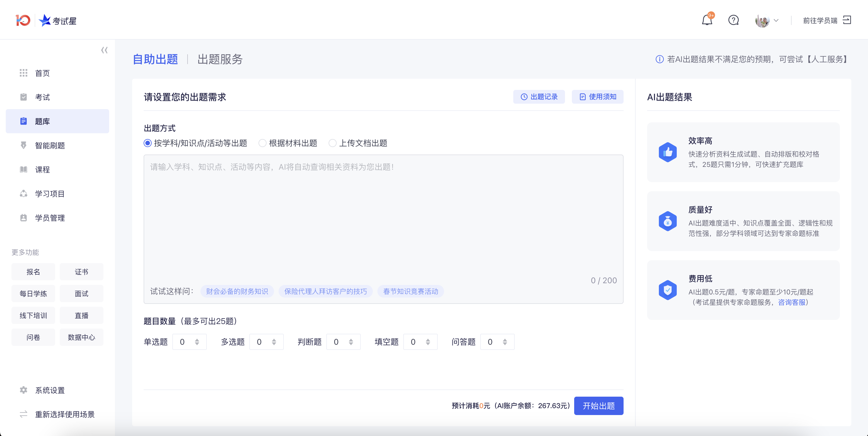Screen dimensions: 868x436
Task: Click the 咨询客服 link
Action: pyautogui.click(x=792, y=302)
